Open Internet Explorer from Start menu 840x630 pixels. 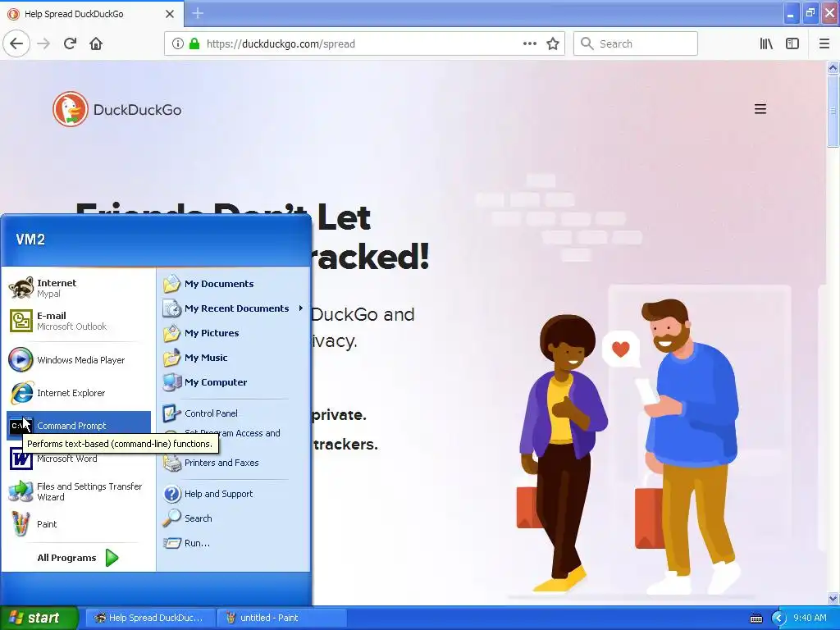pyautogui.click(x=79, y=393)
